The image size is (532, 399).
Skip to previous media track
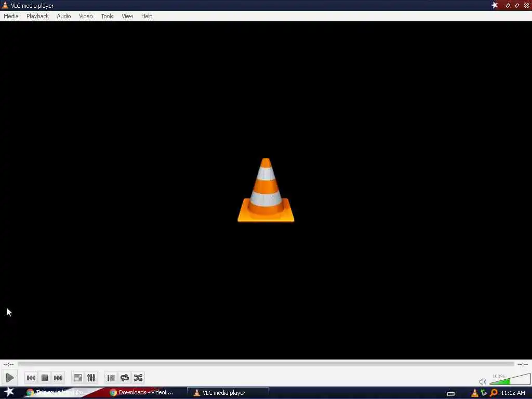point(31,378)
